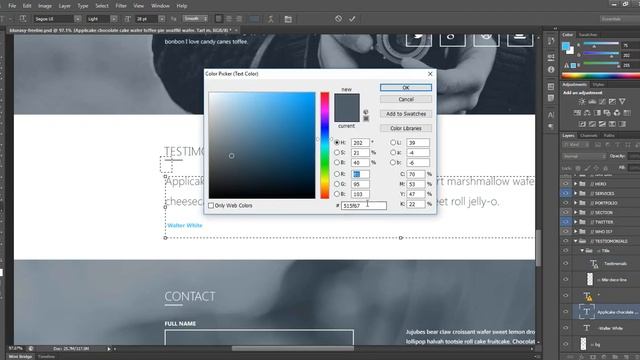Add a Threshold adjustment
This screenshot has width=640, height=360.
(x=602, y=124)
